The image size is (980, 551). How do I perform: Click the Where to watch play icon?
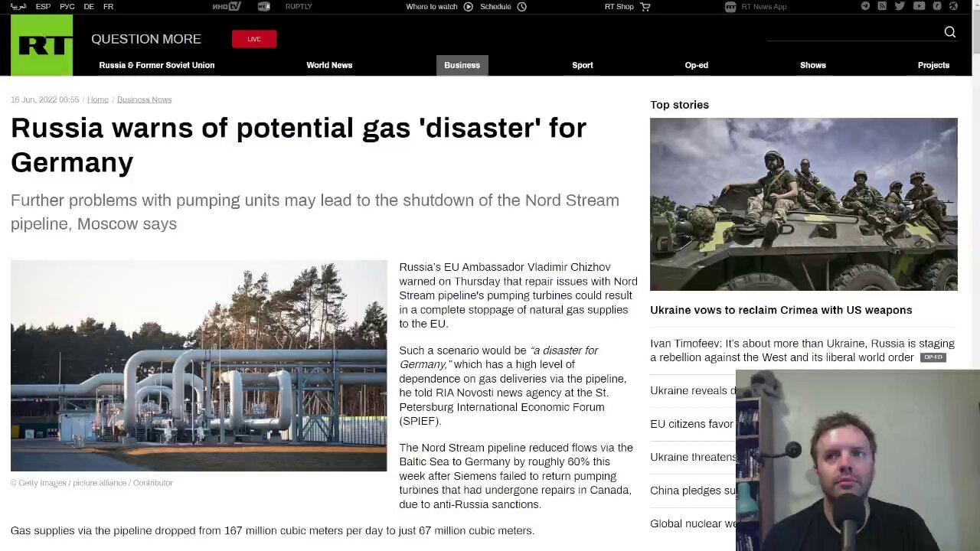click(x=468, y=6)
